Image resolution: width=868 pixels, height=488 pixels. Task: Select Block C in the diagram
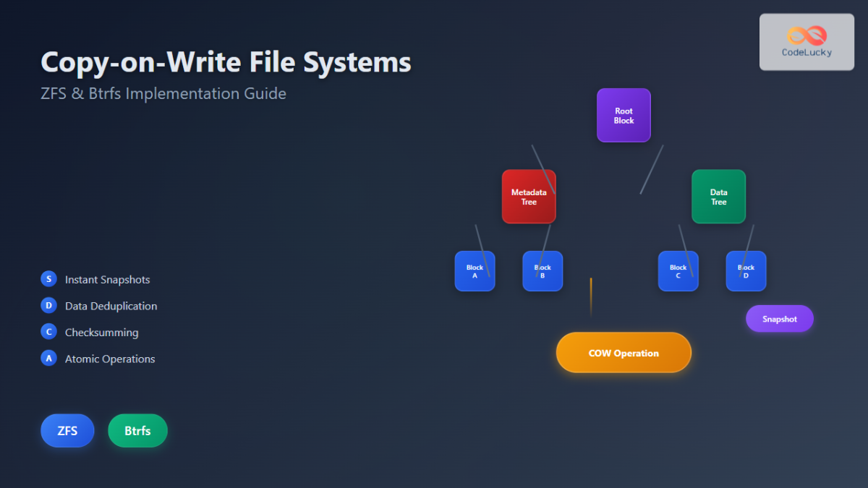(x=678, y=271)
